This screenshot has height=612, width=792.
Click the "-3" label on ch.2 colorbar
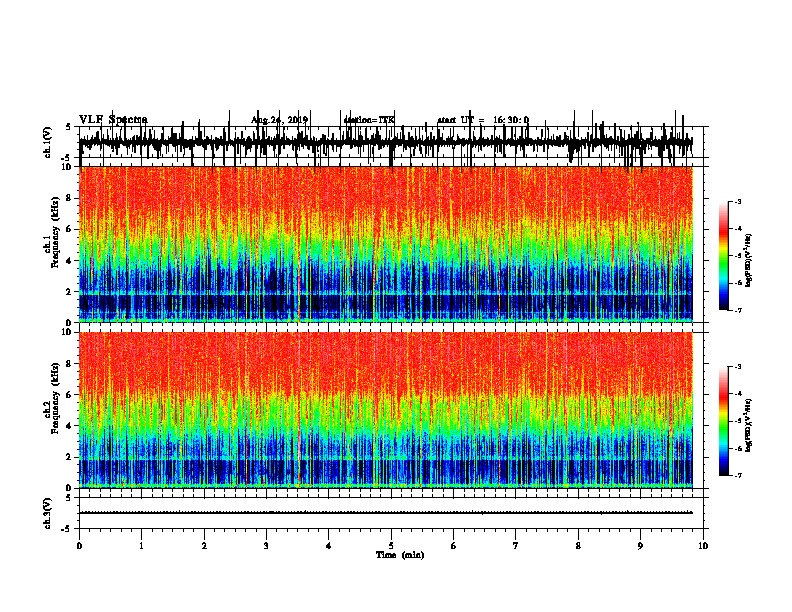tap(738, 367)
